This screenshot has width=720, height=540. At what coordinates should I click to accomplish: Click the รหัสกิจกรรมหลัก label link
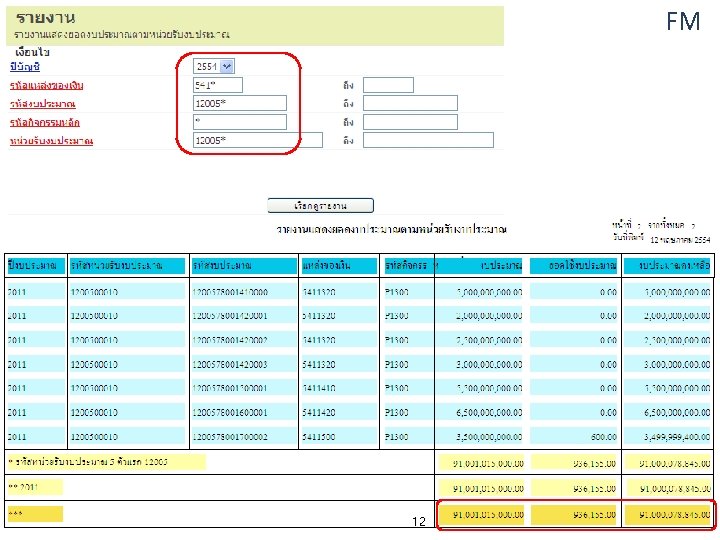45,122
